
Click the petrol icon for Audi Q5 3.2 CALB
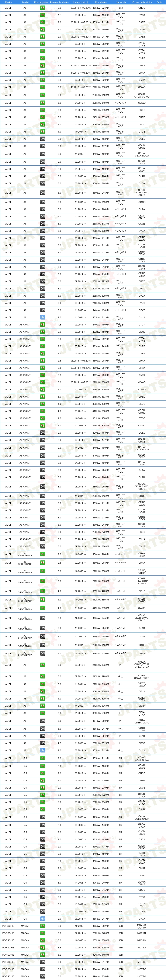pyautogui.click(x=43, y=809)
